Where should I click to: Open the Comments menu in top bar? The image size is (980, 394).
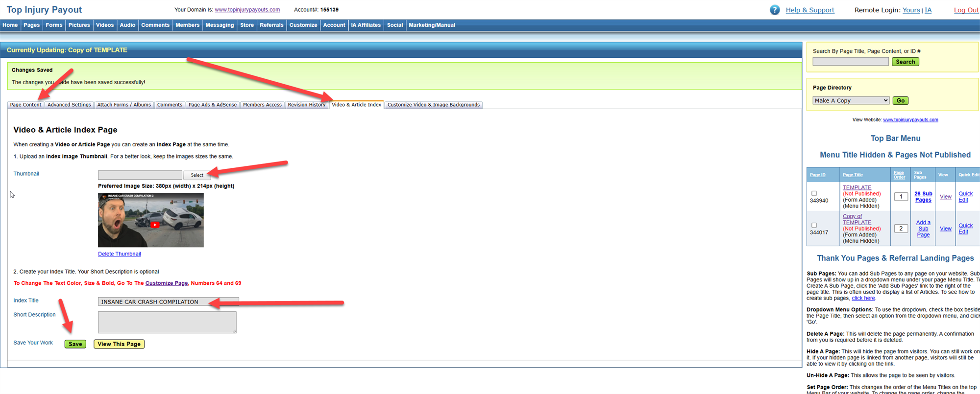tap(155, 25)
